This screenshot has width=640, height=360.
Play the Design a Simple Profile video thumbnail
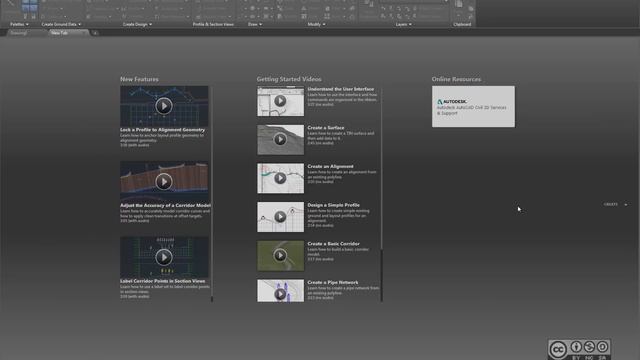click(280, 217)
